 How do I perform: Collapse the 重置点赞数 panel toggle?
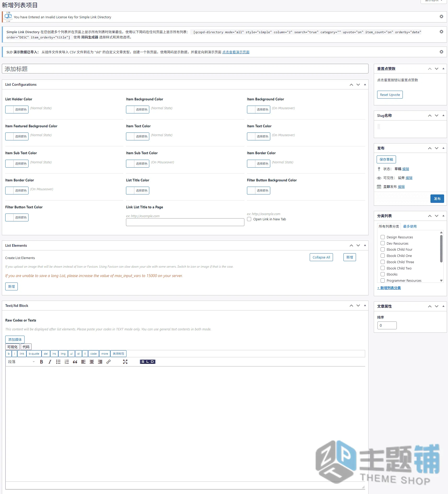(x=443, y=68)
